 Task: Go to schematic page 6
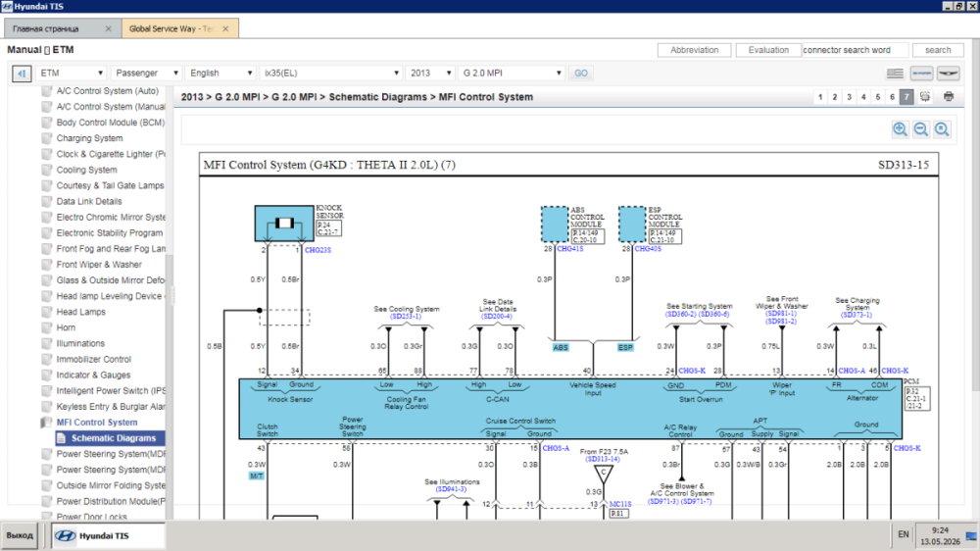pos(892,97)
